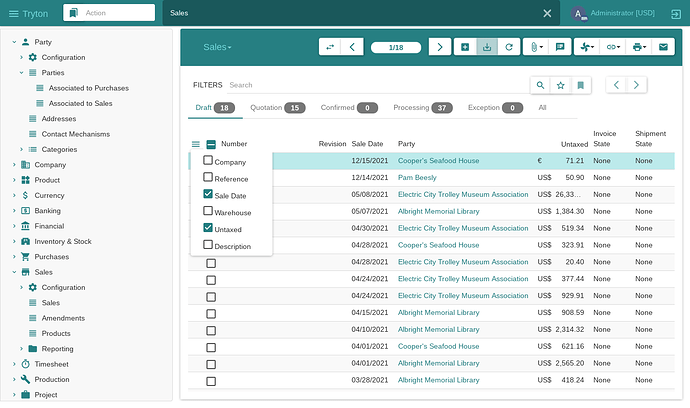Go to previous record arrow in toolbar
This screenshot has width=690, height=408.
(352, 47)
